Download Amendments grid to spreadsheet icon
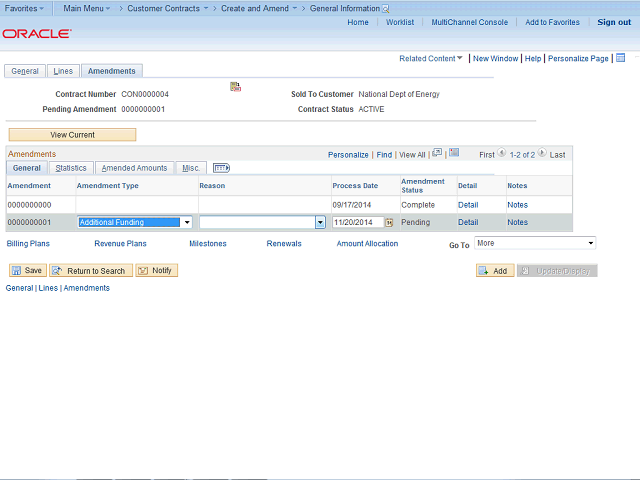 (x=454, y=153)
